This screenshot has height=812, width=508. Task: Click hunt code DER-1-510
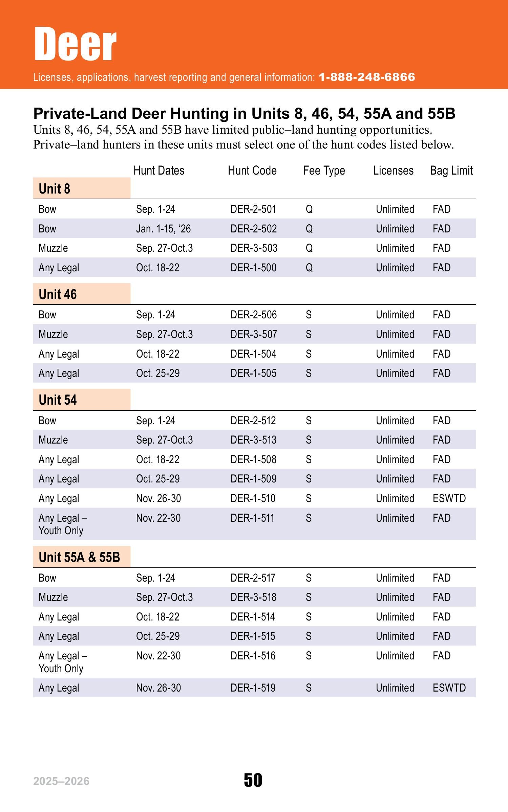tap(253, 498)
